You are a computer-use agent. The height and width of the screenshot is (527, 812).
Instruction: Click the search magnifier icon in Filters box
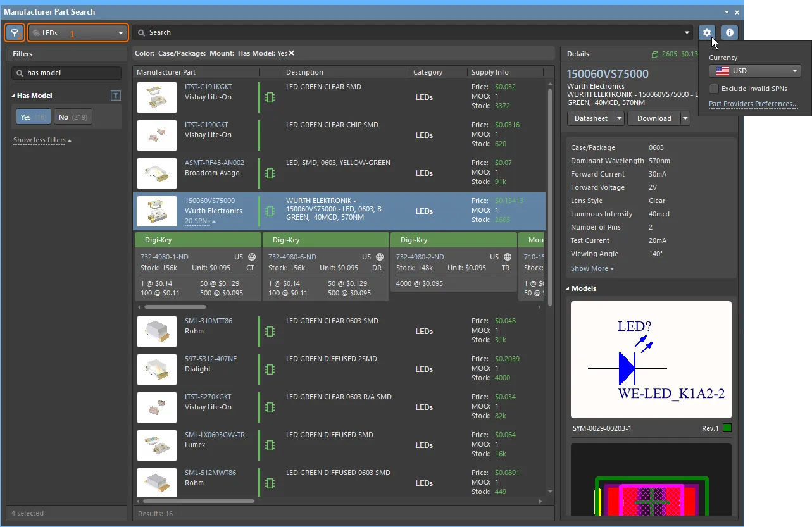20,73
